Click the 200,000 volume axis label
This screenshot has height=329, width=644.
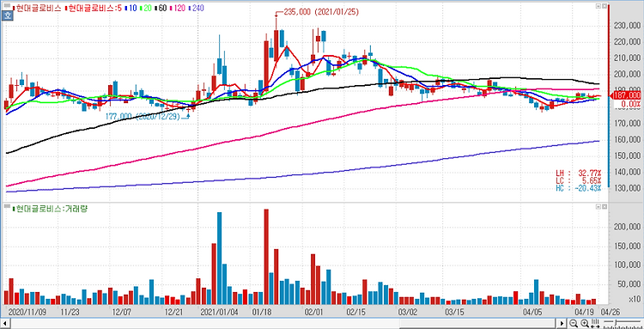tap(628, 227)
